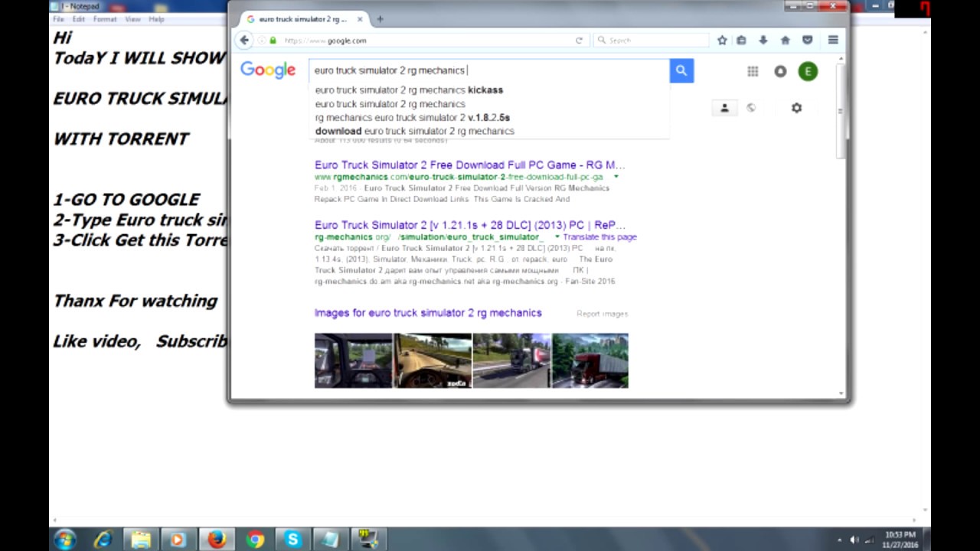Screen dimensions: 980x551
Task: Click 'Thanx For watching' line in Notepad
Action: pyautogui.click(x=136, y=301)
